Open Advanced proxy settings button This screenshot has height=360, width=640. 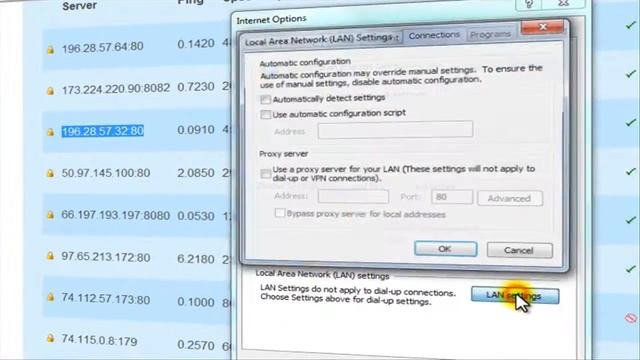pos(510,198)
